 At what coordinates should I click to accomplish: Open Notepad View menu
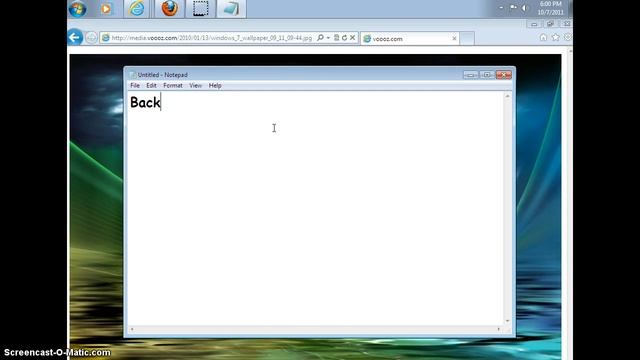(x=195, y=86)
